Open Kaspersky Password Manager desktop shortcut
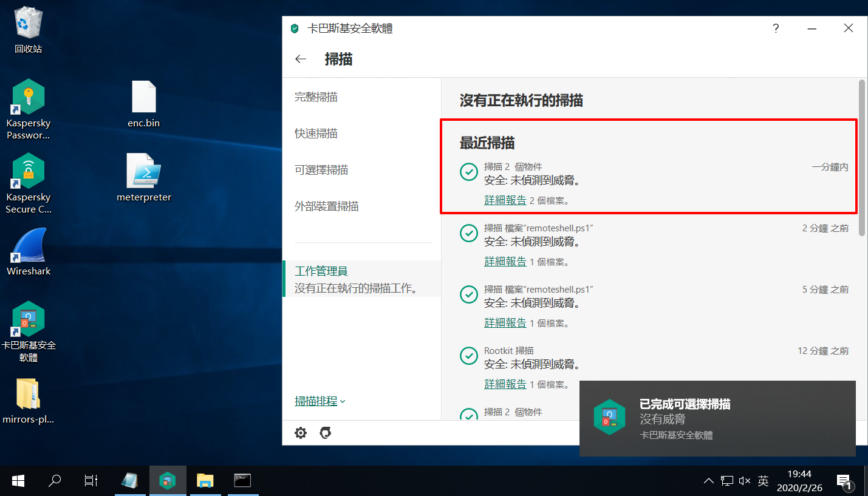 click(x=28, y=110)
